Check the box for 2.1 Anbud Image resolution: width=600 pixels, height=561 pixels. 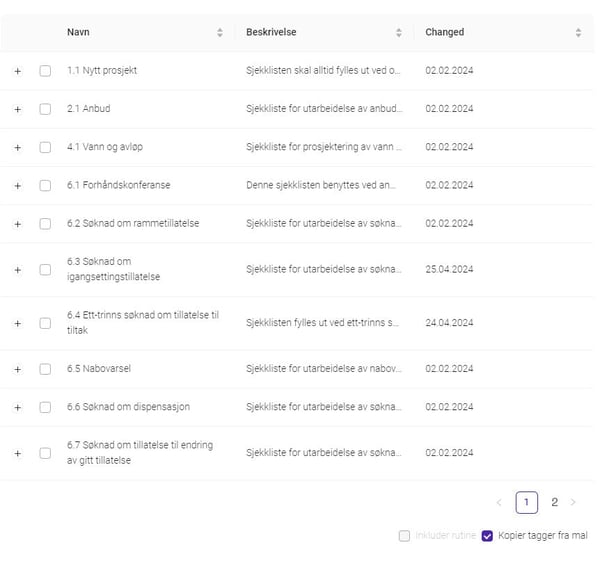45,109
